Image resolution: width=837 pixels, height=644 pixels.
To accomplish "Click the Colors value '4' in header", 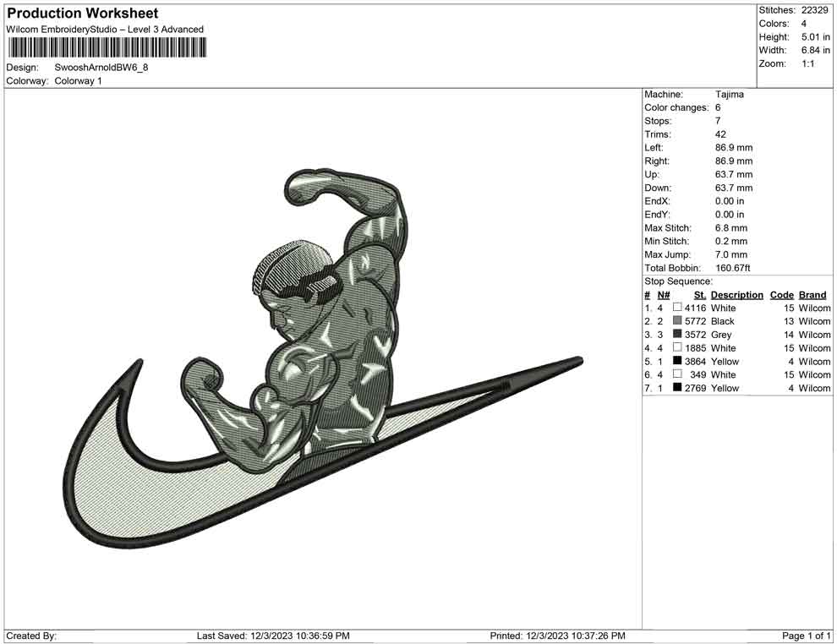I will click(x=803, y=24).
